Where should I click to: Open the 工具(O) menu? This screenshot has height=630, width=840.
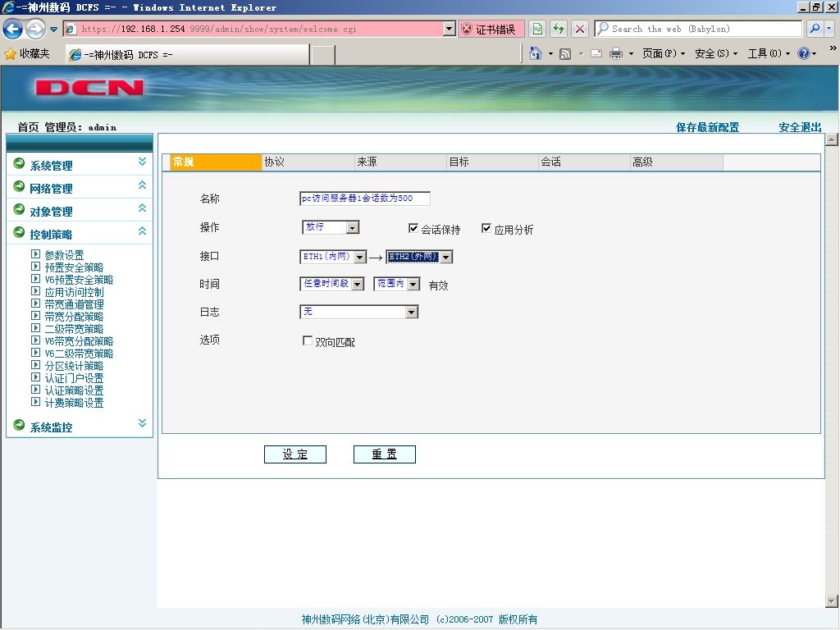coord(769,53)
